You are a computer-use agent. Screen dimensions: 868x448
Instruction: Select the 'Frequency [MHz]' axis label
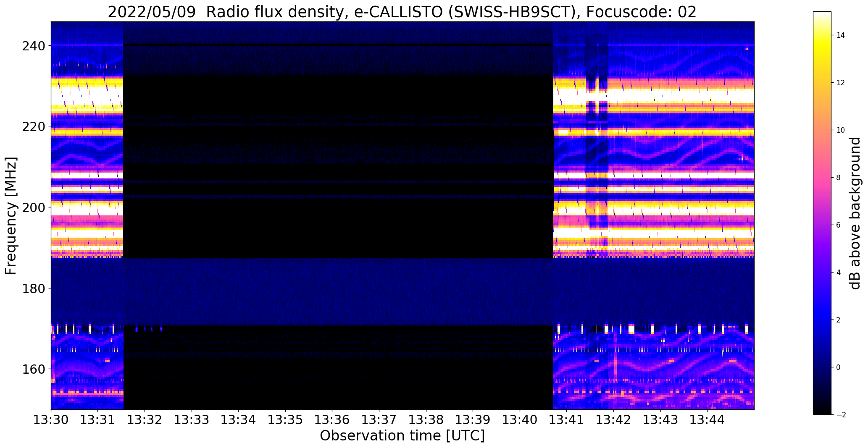pyautogui.click(x=11, y=215)
